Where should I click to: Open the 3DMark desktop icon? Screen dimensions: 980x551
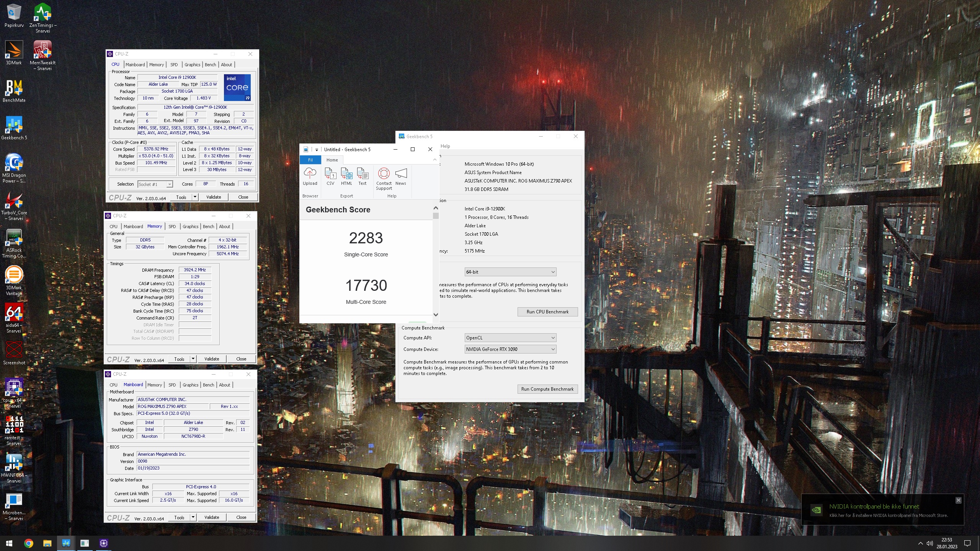point(14,53)
